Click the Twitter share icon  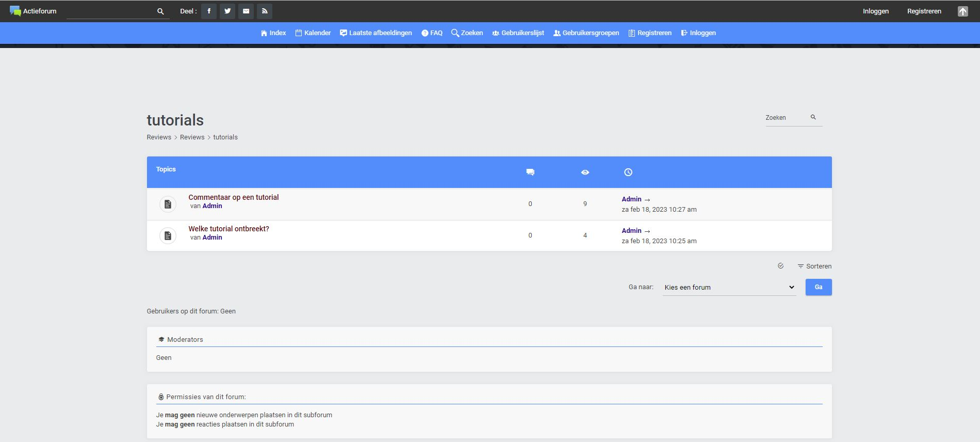tap(227, 11)
